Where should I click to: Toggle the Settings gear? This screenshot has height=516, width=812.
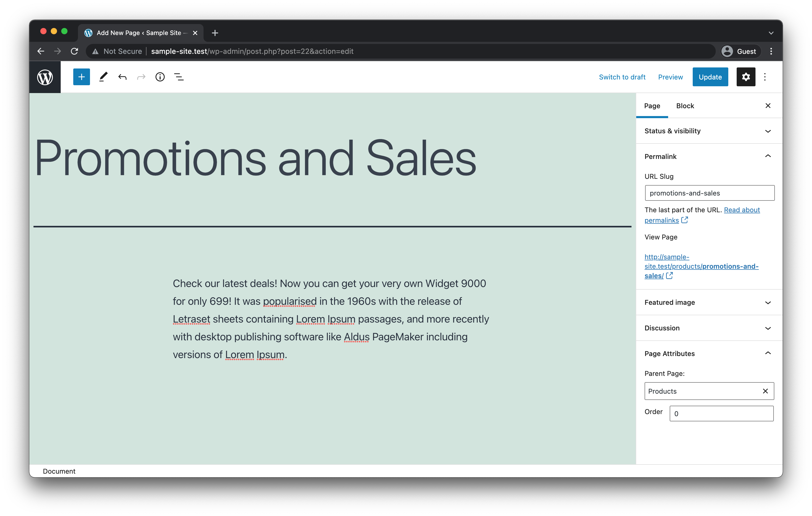tap(746, 77)
